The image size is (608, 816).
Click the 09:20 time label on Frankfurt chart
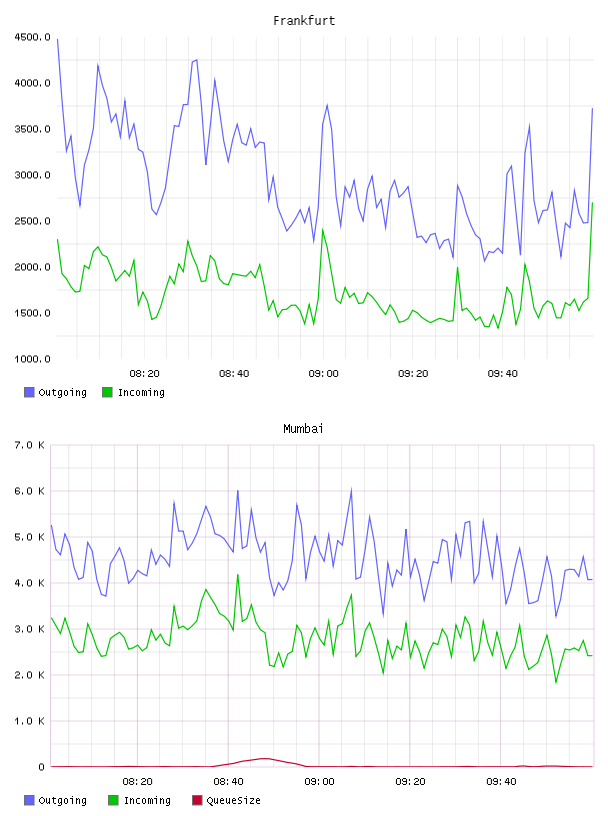tap(413, 374)
